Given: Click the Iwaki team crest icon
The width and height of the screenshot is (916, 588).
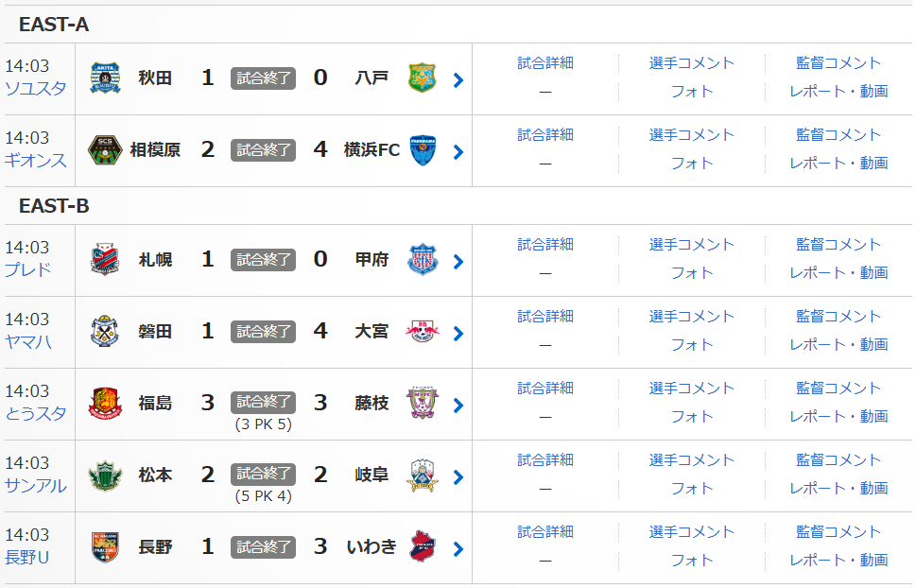Looking at the screenshot, I should pyautogui.click(x=422, y=546).
